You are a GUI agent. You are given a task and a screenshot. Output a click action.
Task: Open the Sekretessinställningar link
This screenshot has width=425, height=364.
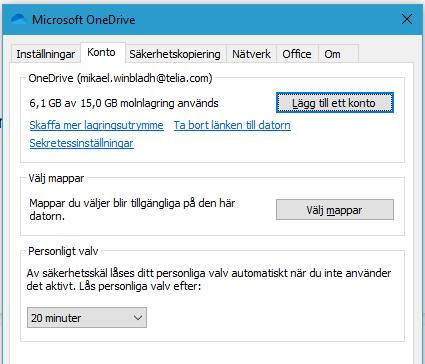(82, 143)
